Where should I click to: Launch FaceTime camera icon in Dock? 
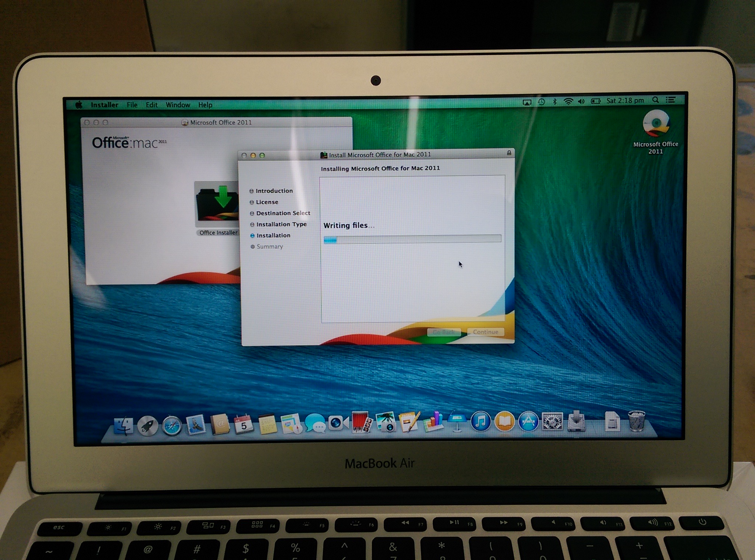[x=338, y=423]
